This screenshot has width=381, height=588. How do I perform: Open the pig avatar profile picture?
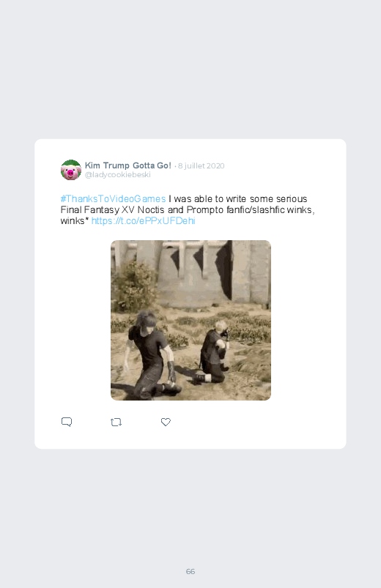point(71,170)
